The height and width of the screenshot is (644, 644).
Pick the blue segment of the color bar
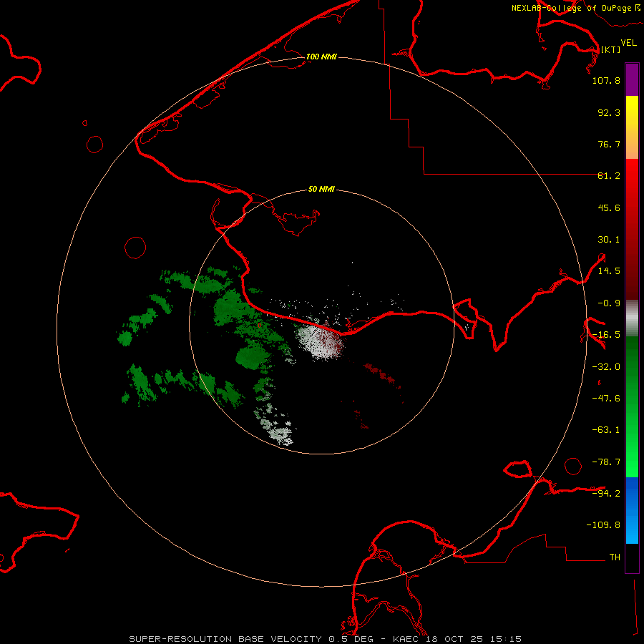(x=632, y=510)
